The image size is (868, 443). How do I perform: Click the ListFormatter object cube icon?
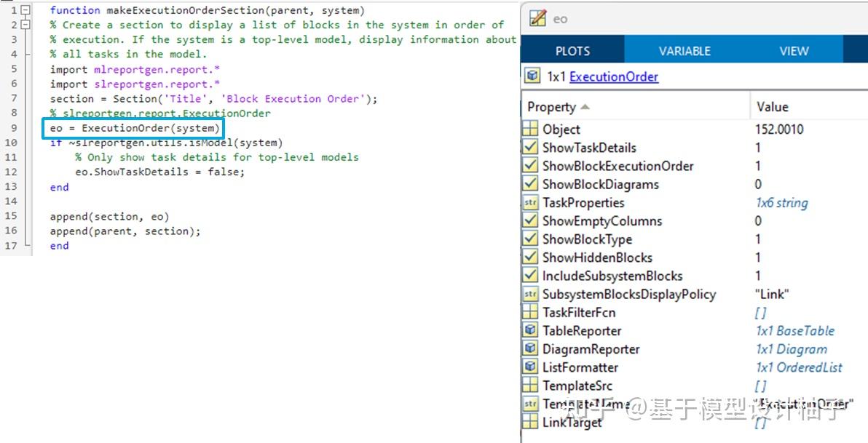(530, 367)
